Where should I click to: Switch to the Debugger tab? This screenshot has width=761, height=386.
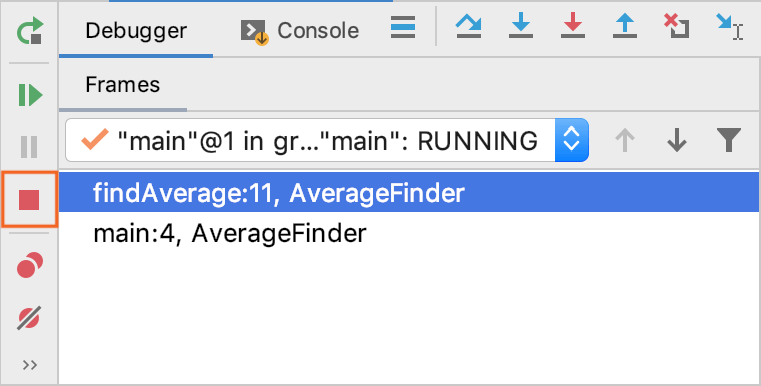[136, 31]
